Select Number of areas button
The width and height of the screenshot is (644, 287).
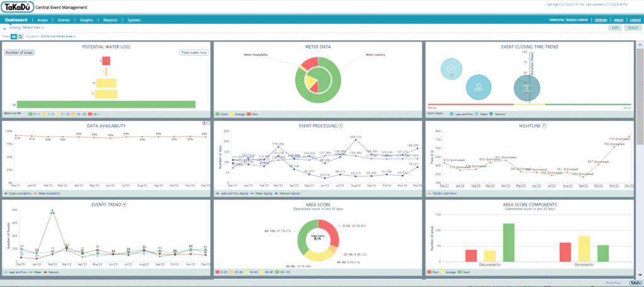[19, 53]
